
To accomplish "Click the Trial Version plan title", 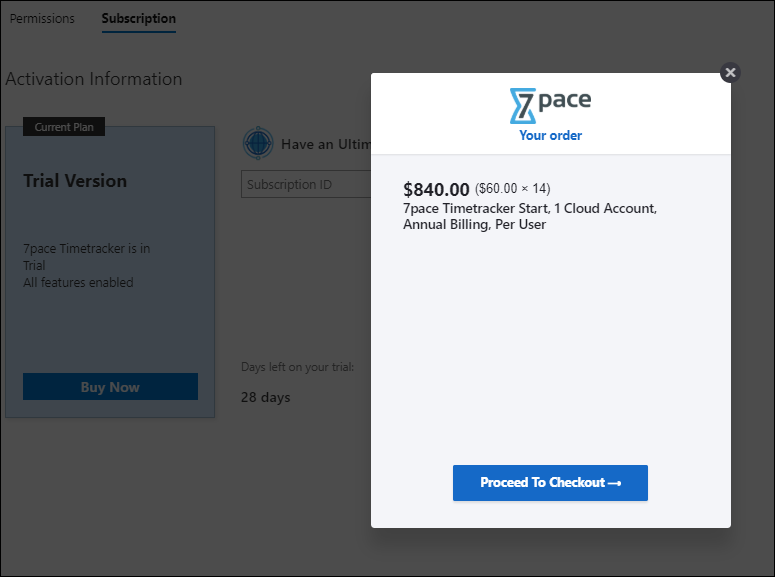I will click(x=75, y=181).
